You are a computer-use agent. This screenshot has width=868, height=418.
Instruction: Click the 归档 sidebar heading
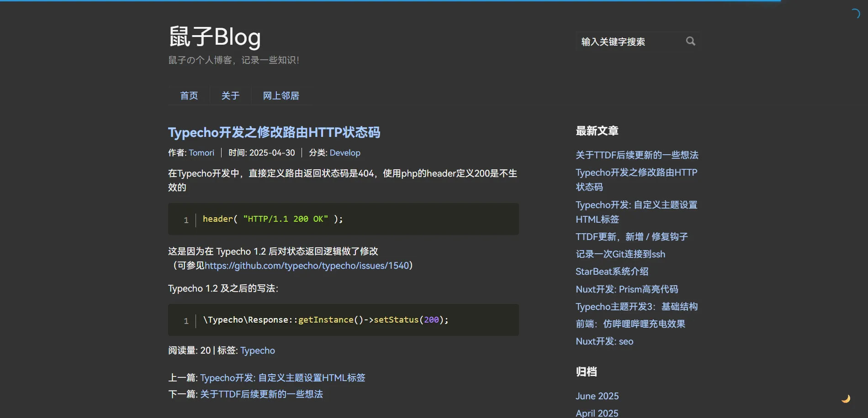point(586,372)
